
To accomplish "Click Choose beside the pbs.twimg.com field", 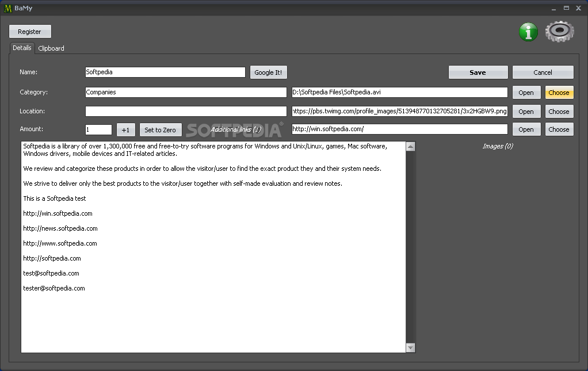I will (x=559, y=112).
